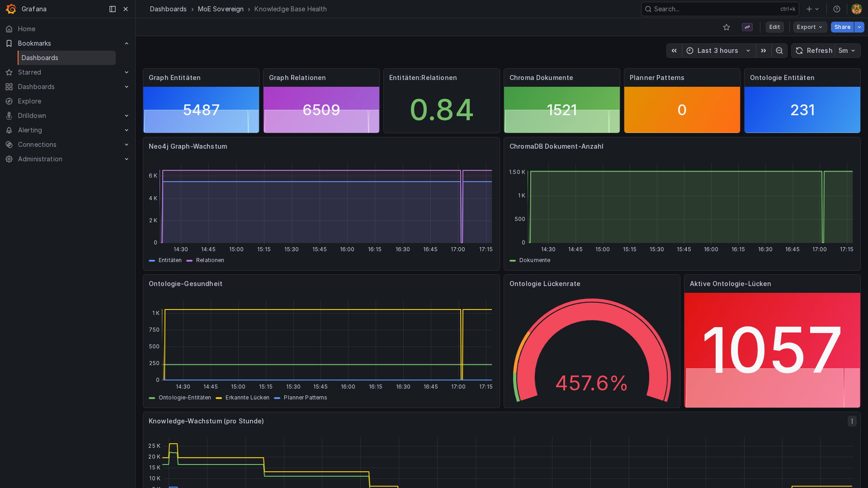The height and width of the screenshot is (488, 868).
Task: Click the color marker next to Dokumente legend
Action: (x=513, y=260)
